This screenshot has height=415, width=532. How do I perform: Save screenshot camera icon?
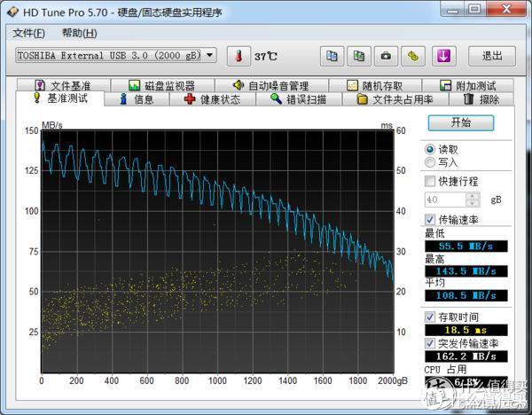(x=386, y=56)
